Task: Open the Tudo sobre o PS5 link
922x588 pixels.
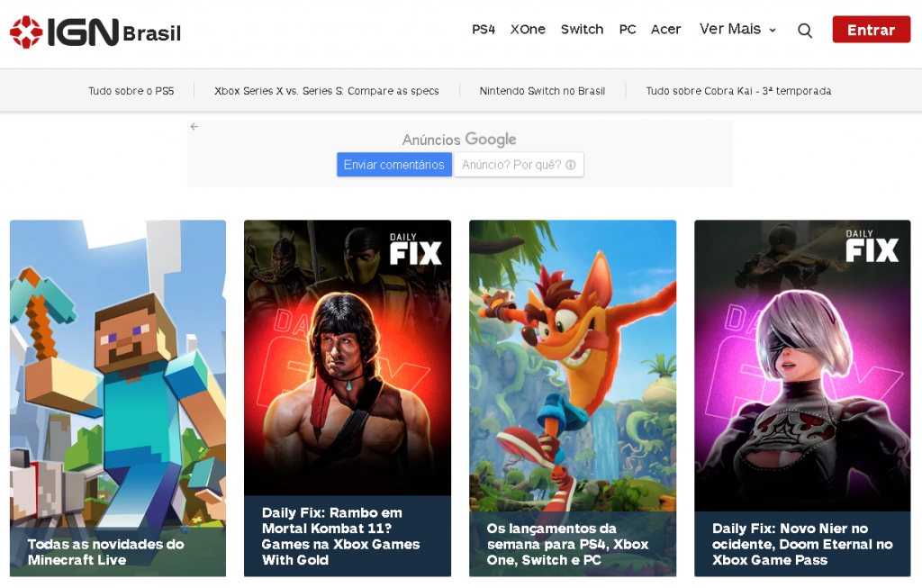Action: point(131,91)
